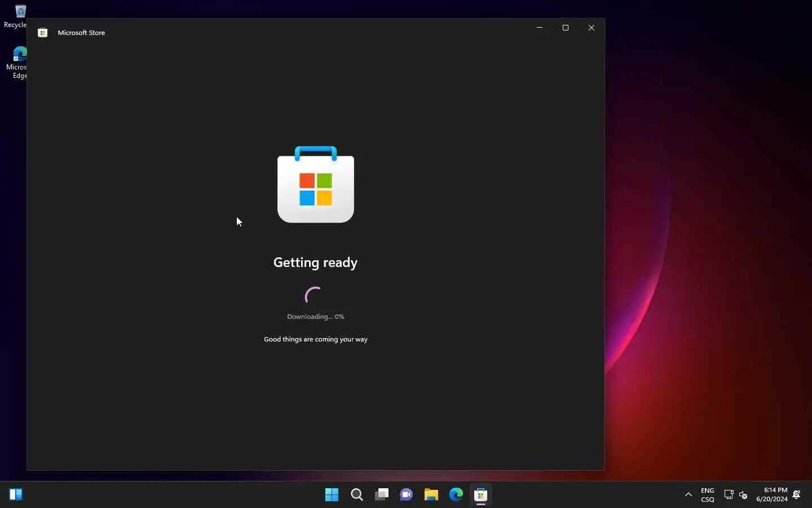Close the Microsoft Store window
Screen dimensions: 812x508
click(x=592, y=28)
